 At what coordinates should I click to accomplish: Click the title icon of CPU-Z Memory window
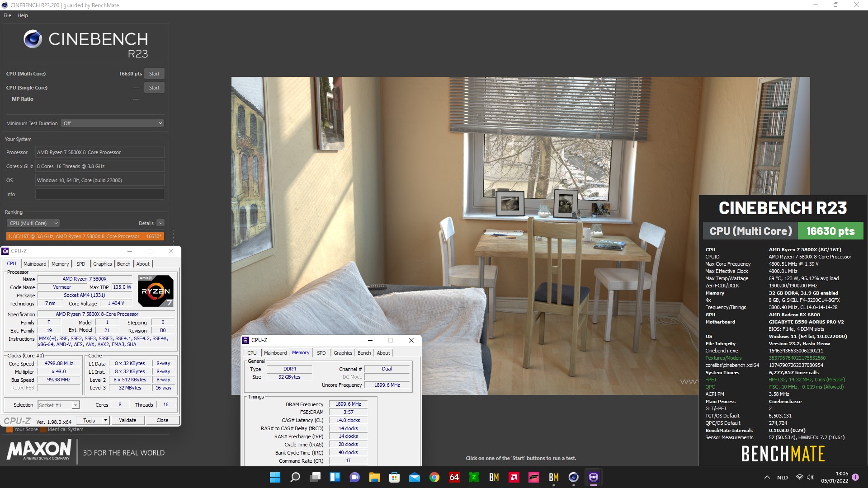tap(245, 340)
